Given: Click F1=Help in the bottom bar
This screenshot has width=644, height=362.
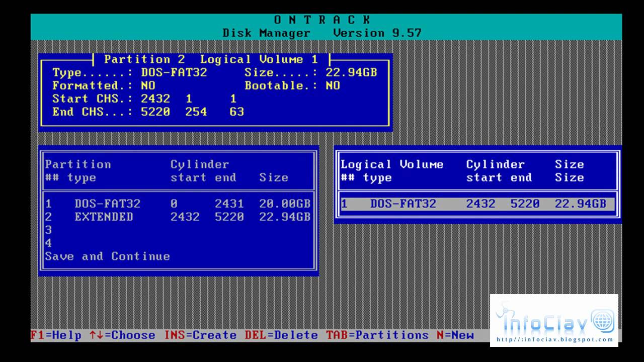Looking at the screenshot, I should [56, 335].
